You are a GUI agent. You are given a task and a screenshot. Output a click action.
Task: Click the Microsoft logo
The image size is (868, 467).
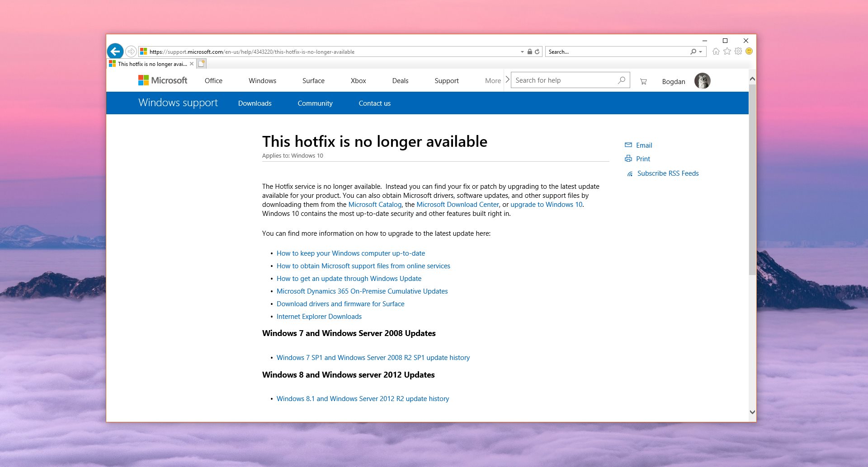pos(163,80)
